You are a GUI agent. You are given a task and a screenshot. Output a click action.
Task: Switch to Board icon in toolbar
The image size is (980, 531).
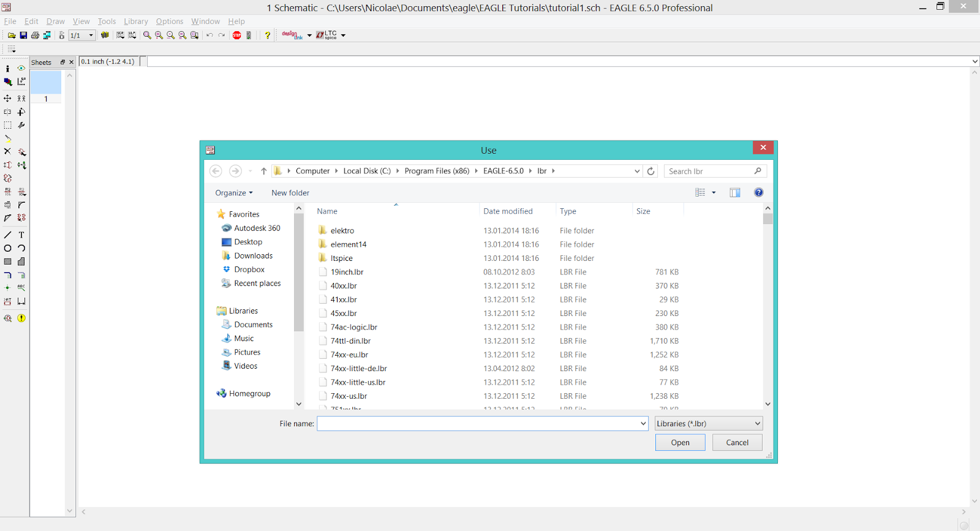click(61, 36)
